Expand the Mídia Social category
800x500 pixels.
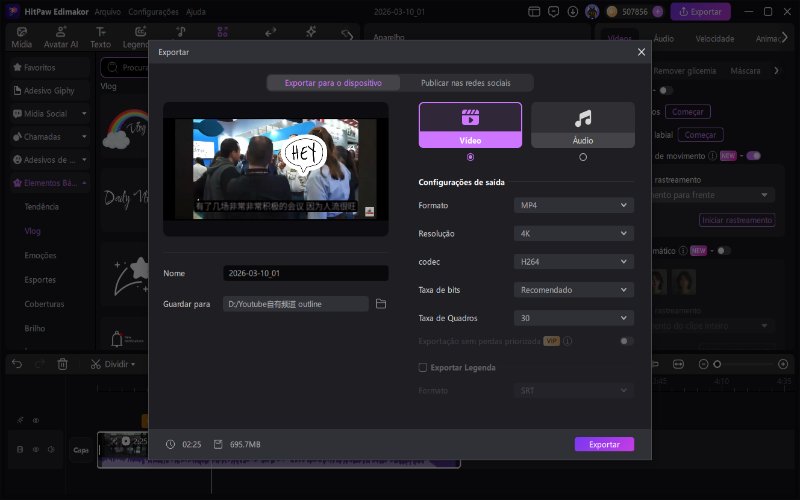pyautogui.click(x=49, y=113)
